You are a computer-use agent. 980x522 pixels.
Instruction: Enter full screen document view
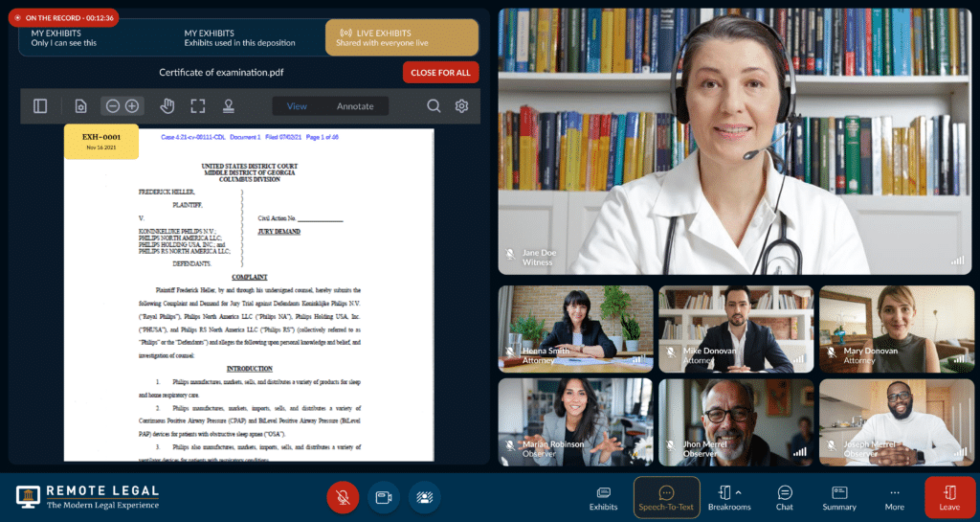197,106
